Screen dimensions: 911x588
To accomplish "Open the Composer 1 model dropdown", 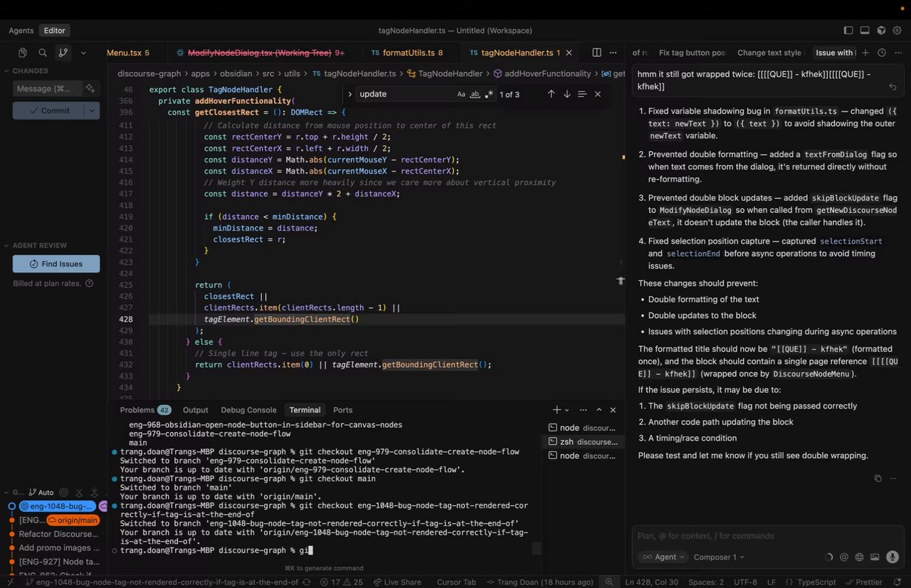I will point(719,557).
